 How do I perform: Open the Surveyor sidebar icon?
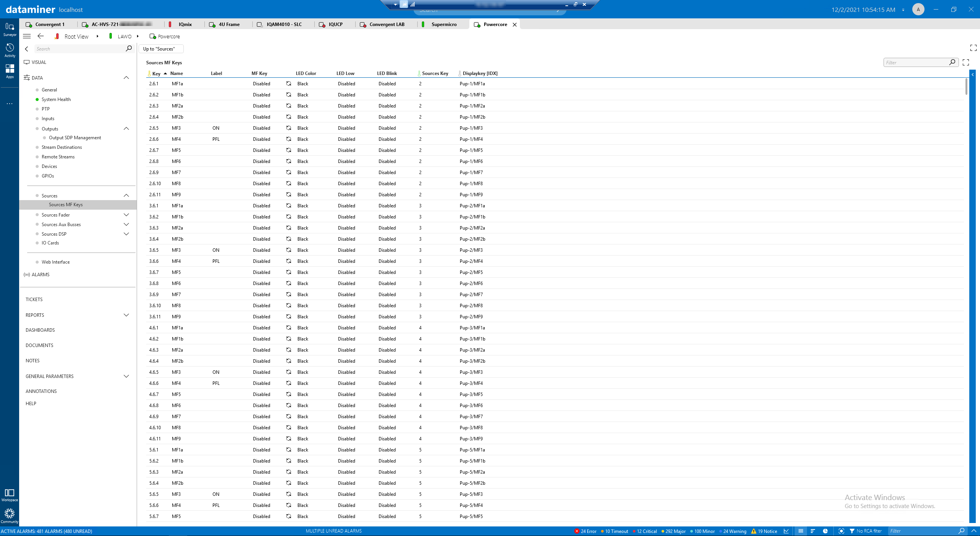[10, 29]
